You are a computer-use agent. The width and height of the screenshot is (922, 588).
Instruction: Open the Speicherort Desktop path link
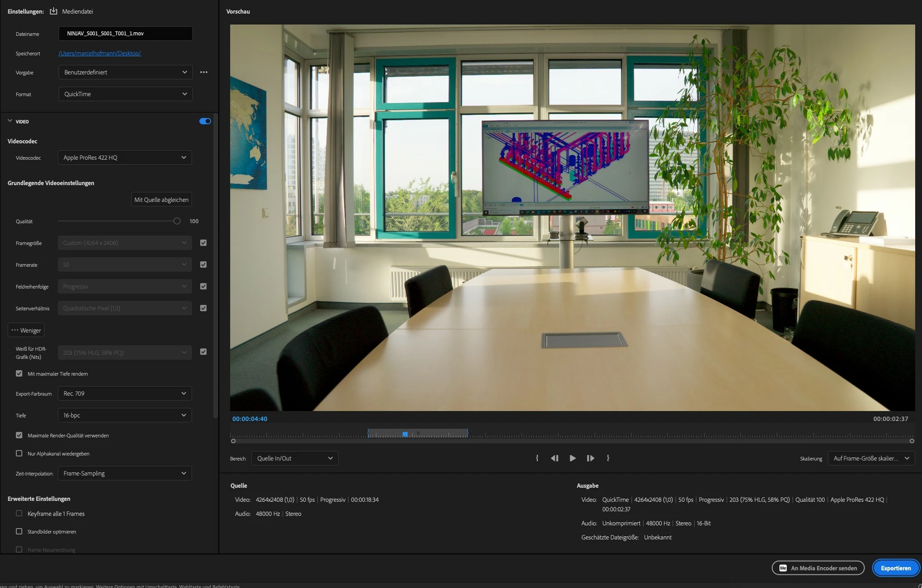click(x=100, y=53)
